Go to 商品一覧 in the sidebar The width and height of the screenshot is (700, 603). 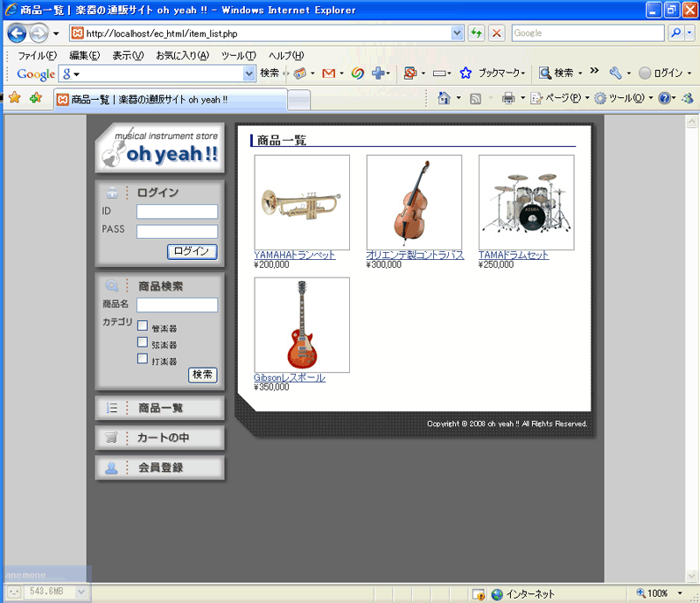click(160, 408)
